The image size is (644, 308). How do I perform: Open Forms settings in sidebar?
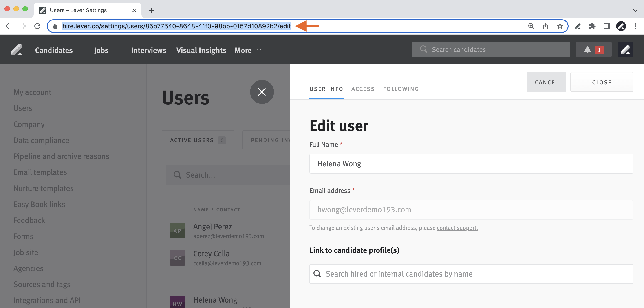[x=23, y=236]
